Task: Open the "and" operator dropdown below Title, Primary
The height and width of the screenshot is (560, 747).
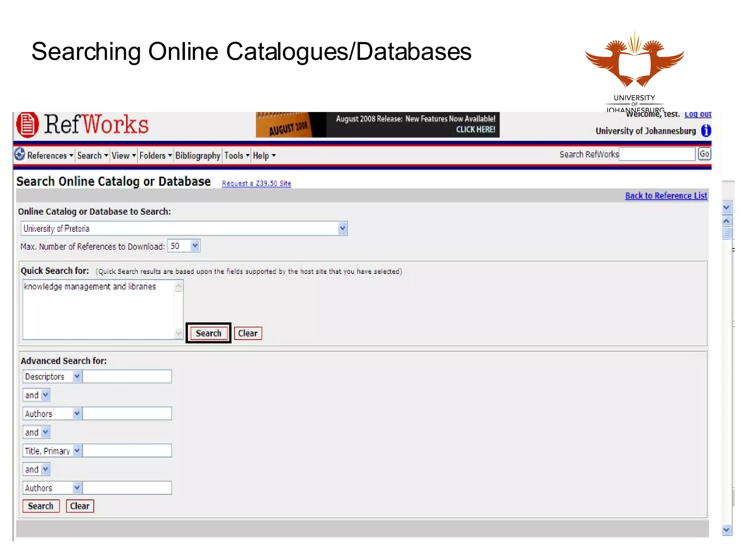Action: [36, 470]
